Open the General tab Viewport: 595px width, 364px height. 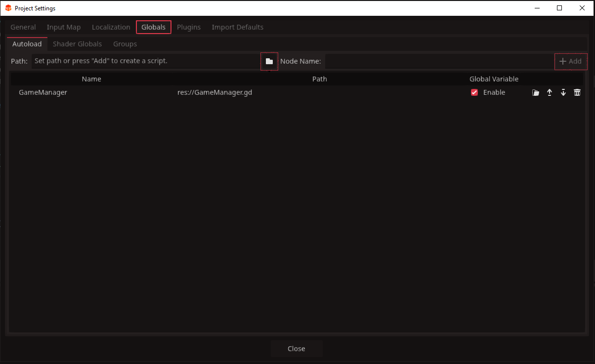23,27
